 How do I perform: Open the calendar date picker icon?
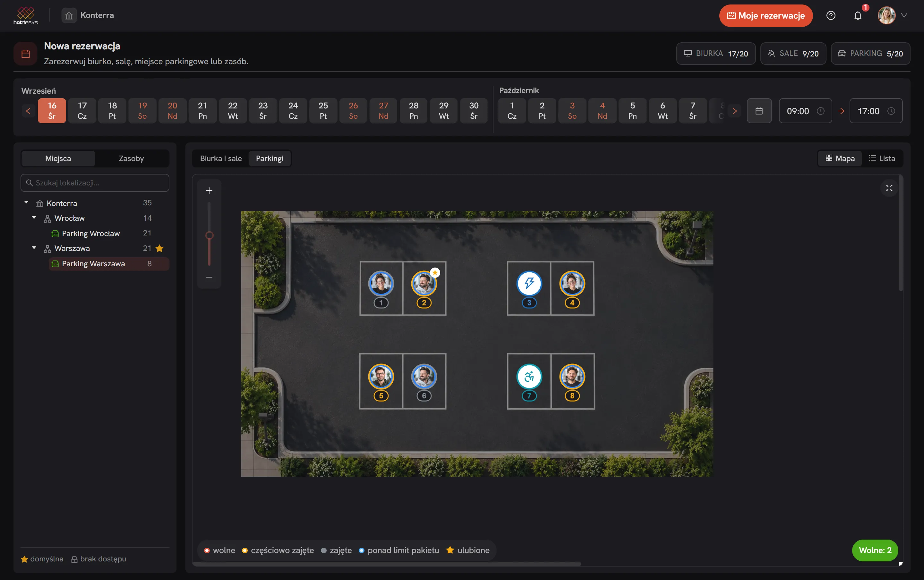759,111
